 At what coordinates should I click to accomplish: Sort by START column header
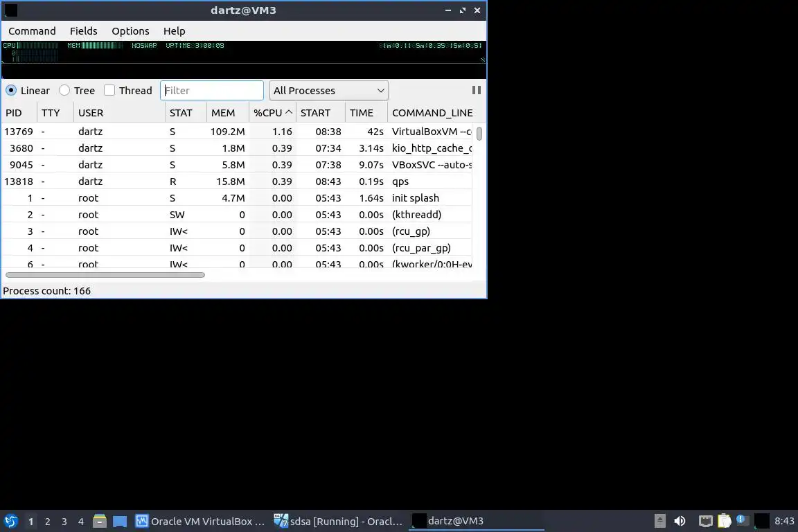(x=321, y=113)
